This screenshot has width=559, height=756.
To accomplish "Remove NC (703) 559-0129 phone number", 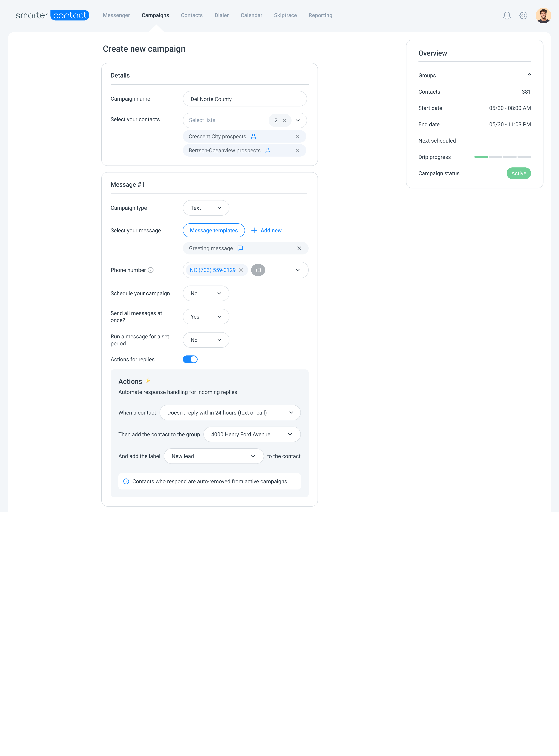I will point(241,270).
